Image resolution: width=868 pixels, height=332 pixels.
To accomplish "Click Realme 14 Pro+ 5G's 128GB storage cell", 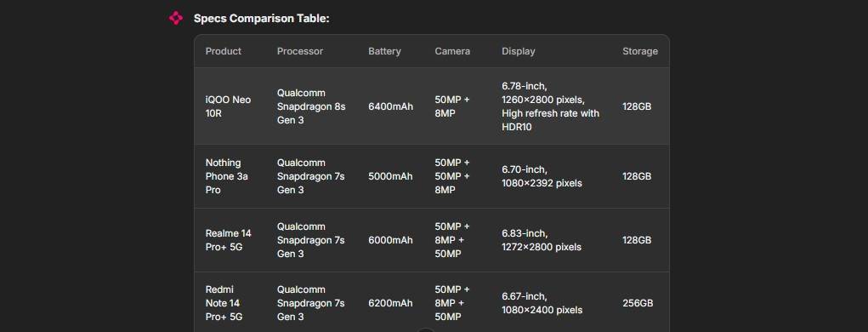I will (637, 240).
